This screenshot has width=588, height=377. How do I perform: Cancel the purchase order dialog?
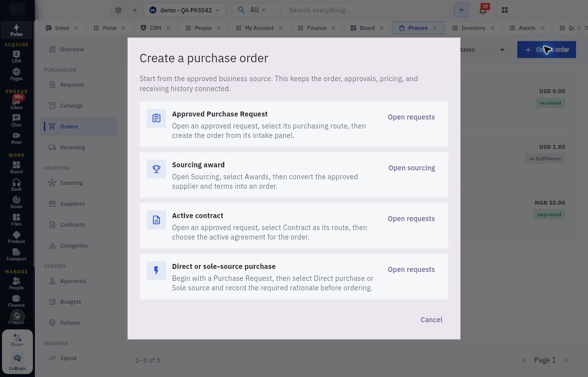click(x=431, y=320)
